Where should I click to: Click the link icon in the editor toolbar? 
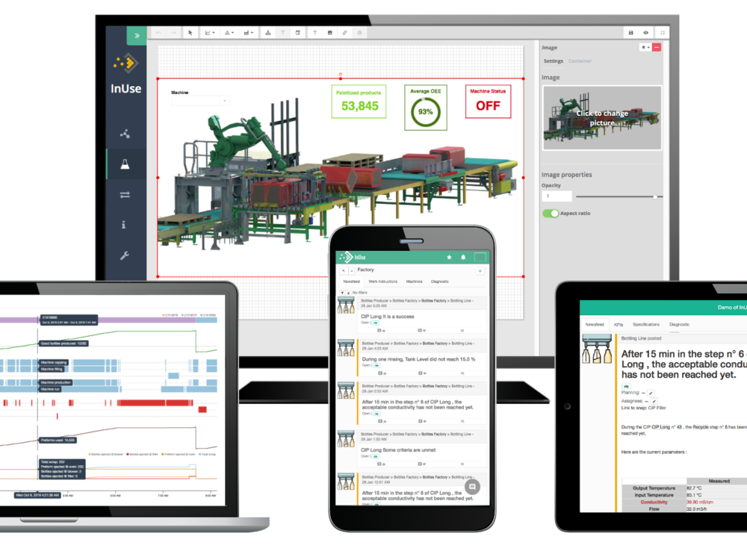[344, 33]
